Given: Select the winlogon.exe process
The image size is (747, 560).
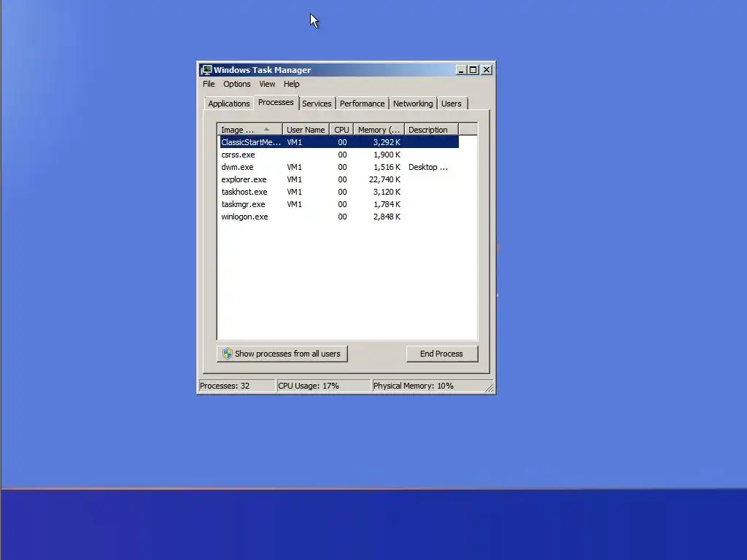Looking at the screenshot, I should point(339,217).
